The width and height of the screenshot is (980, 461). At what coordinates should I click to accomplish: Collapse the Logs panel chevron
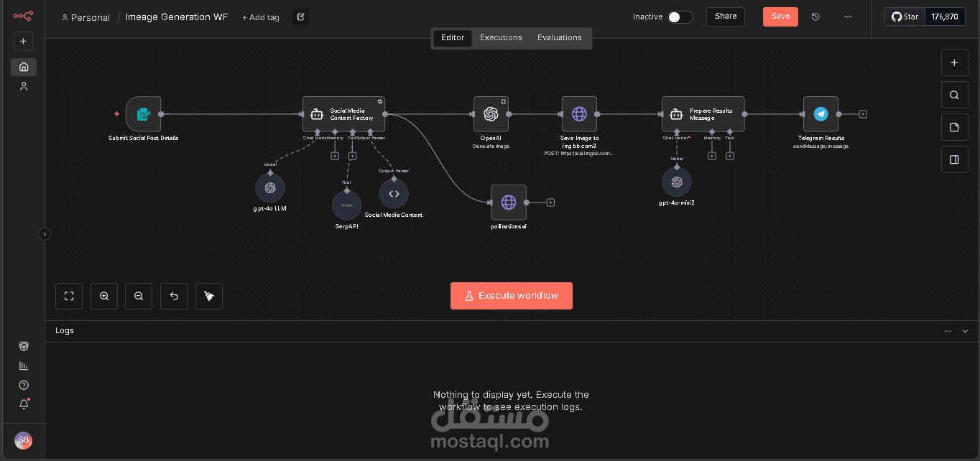click(966, 331)
